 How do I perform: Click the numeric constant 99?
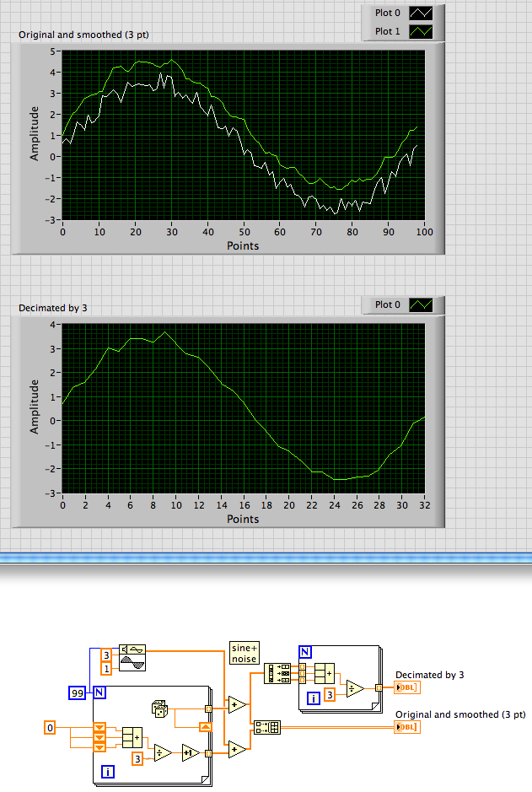[x=78, y=693]
